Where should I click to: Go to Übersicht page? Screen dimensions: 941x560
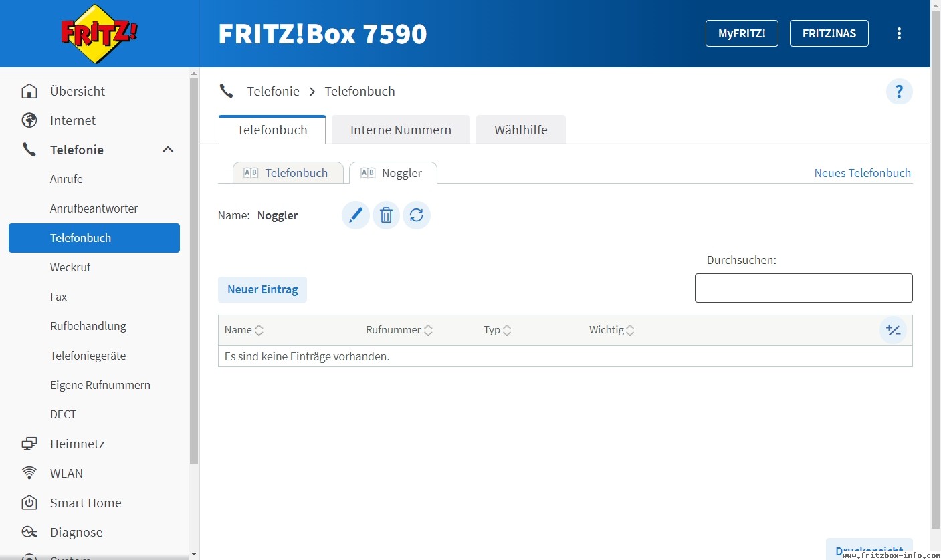78,91
